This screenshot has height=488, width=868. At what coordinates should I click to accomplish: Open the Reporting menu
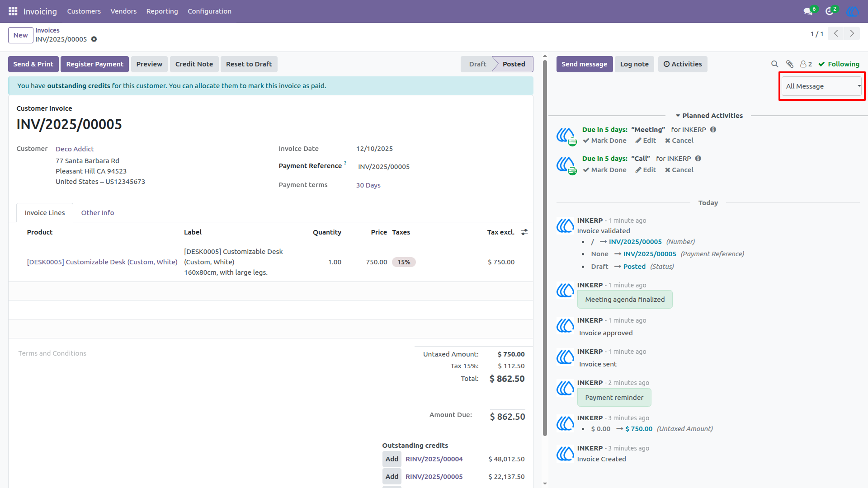tap(162, 11)
